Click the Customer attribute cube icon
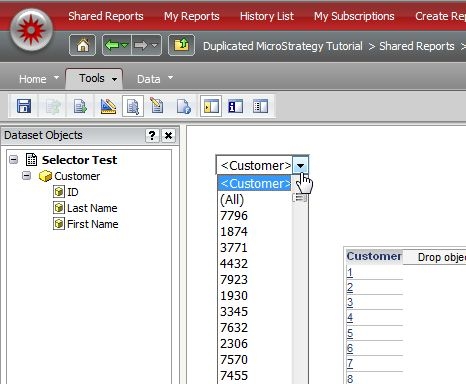This screenshot has width=466, height=384. coord(45,176)
